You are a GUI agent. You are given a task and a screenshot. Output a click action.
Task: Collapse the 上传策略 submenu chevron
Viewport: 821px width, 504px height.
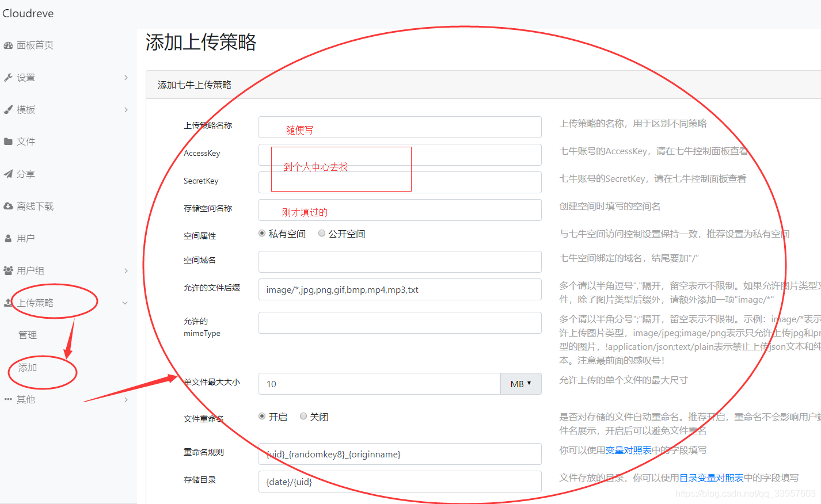click(125, 303)
